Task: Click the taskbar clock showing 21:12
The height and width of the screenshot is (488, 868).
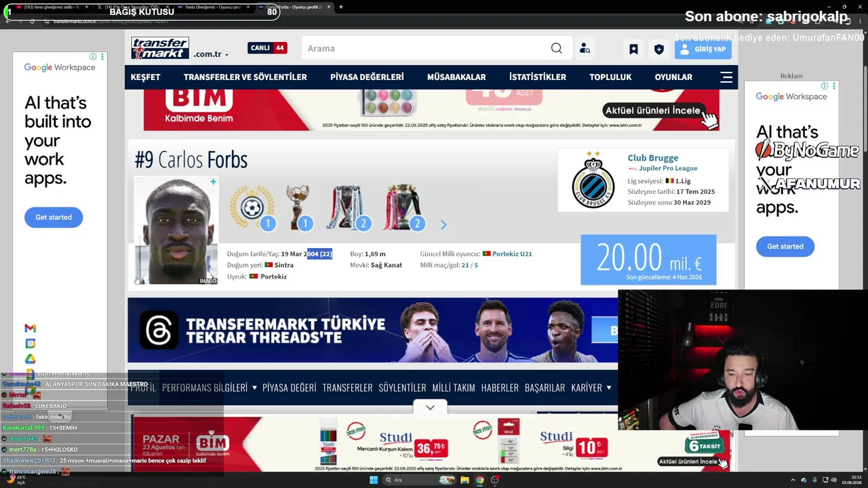Action: click(851, 480)
